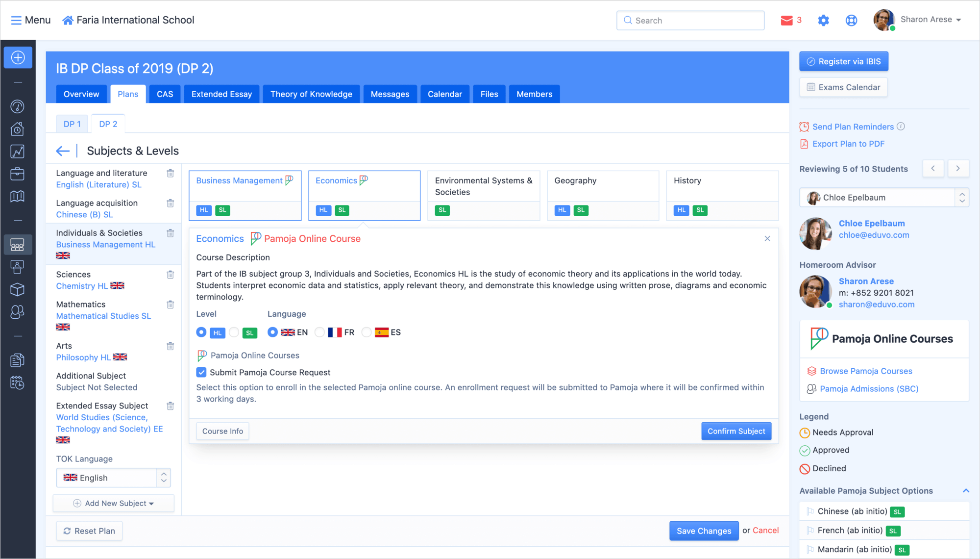Open the analytics chart sidebar icon
Image resolution: width=980 pixels, height=559 pixels.
18,152
